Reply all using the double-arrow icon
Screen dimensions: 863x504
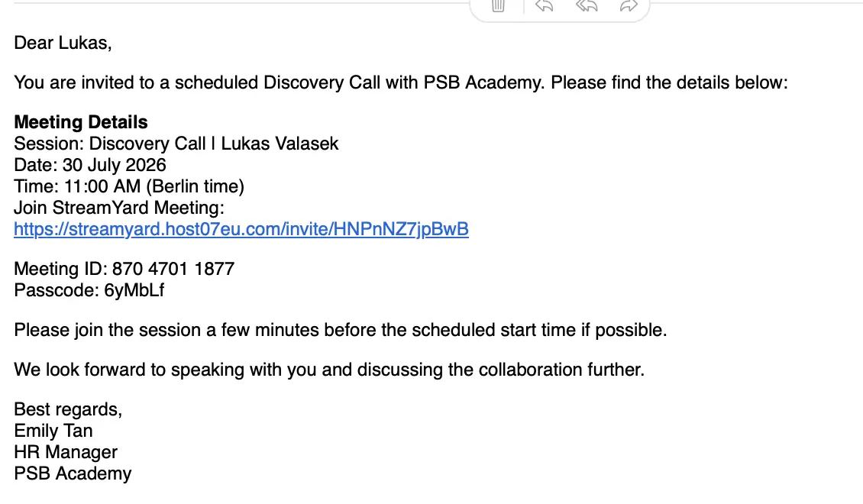coord(587,6)
